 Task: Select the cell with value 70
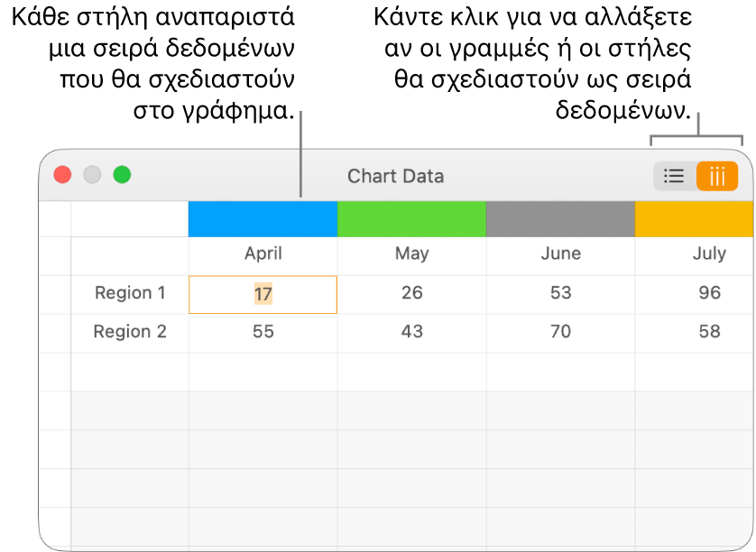click(560, 332)
